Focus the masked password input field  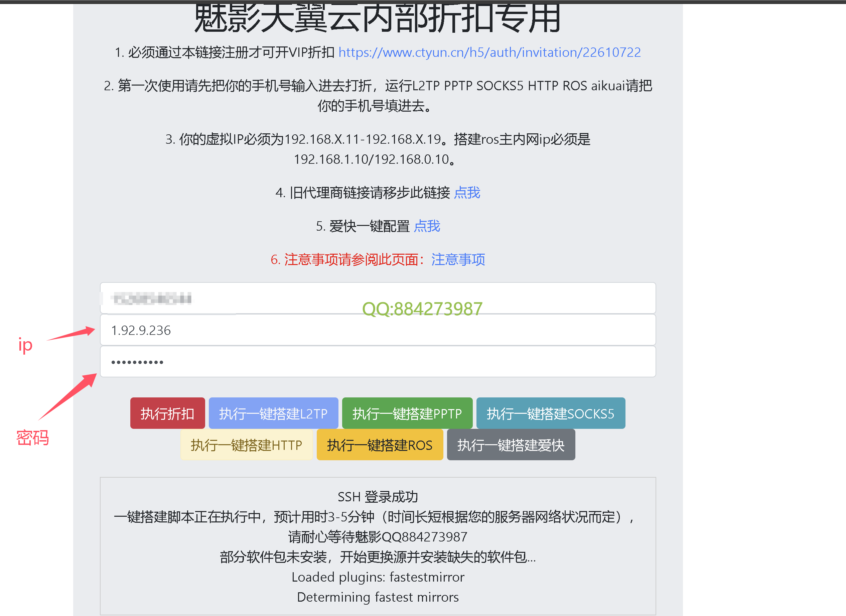(x=378, y=362)
